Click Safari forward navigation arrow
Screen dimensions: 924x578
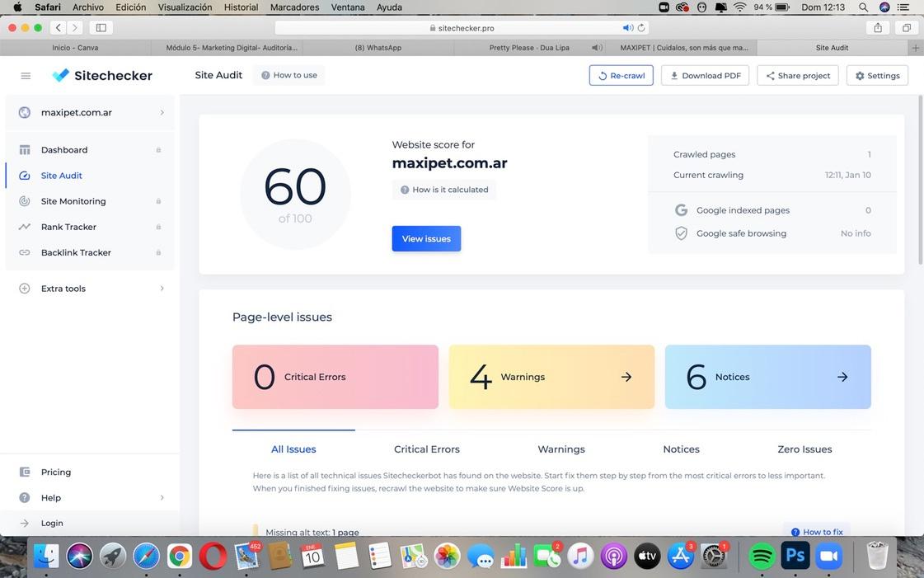click(74, 28)
